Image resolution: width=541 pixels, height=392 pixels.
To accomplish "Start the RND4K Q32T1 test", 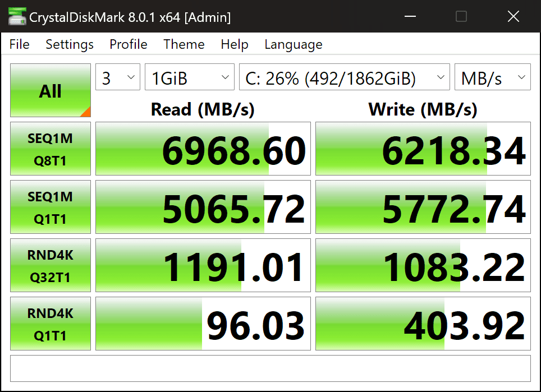I will coord(51,265).
